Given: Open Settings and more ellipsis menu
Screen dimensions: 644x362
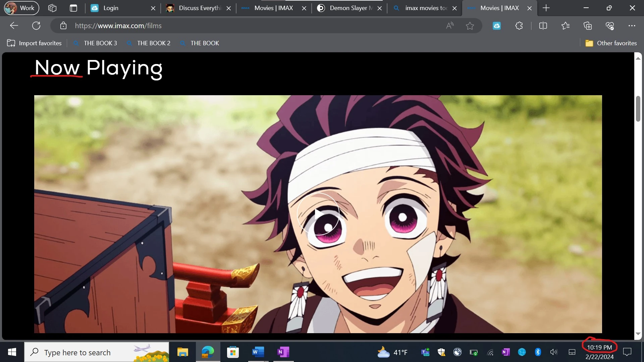Looking at the screenshot, I should coord(632,26).
